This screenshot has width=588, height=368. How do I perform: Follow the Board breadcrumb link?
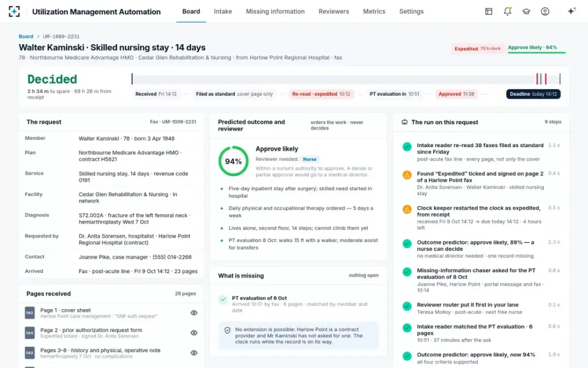tap(26, 36)
